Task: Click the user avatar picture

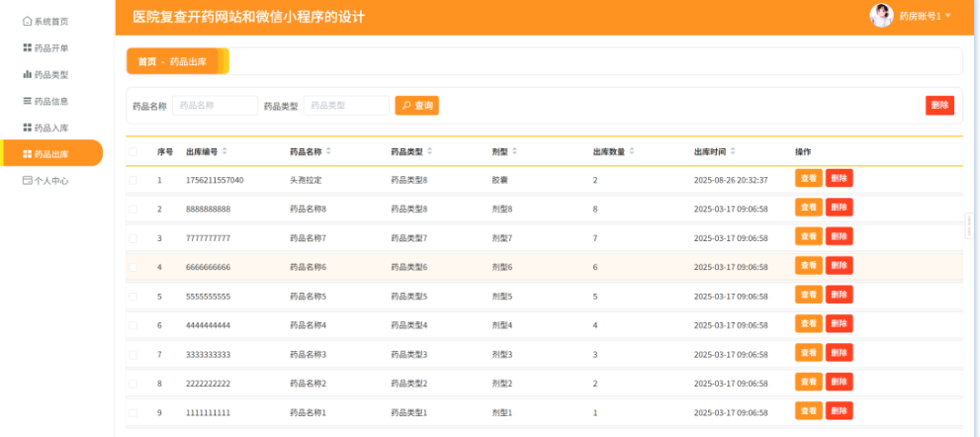Action: point(881,16)
